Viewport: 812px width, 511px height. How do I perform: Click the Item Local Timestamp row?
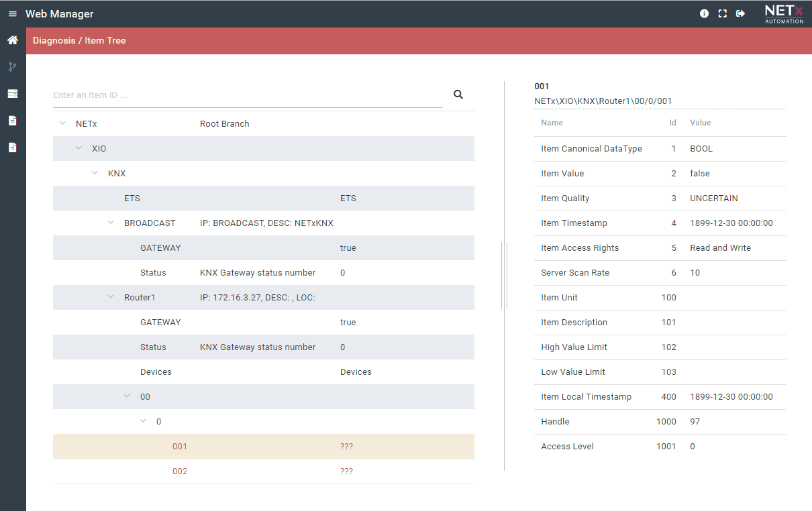(x=660, y=397)
